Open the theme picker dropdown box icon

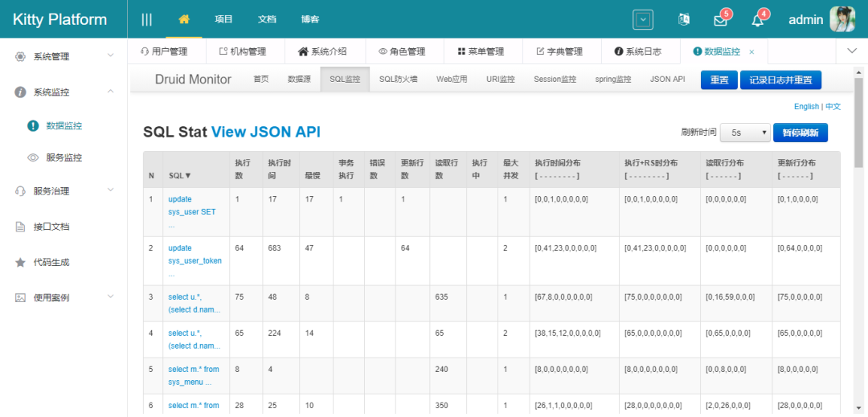[x=643, y=19]
